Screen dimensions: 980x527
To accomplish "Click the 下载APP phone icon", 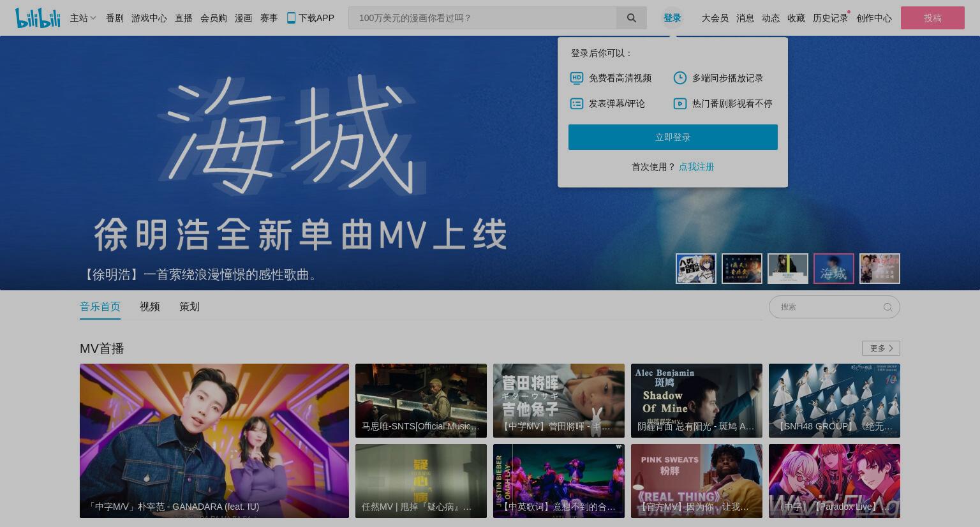I will [291, 18].
